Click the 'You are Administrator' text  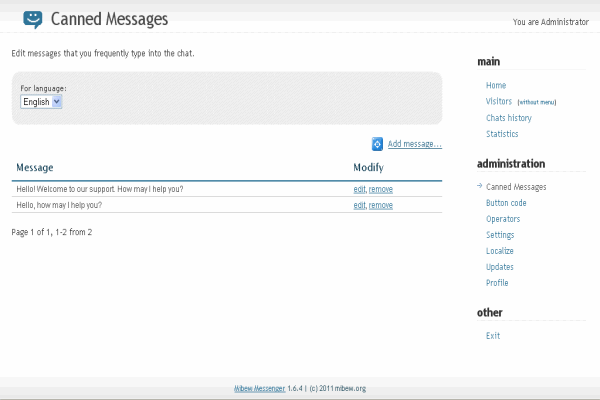551,22
